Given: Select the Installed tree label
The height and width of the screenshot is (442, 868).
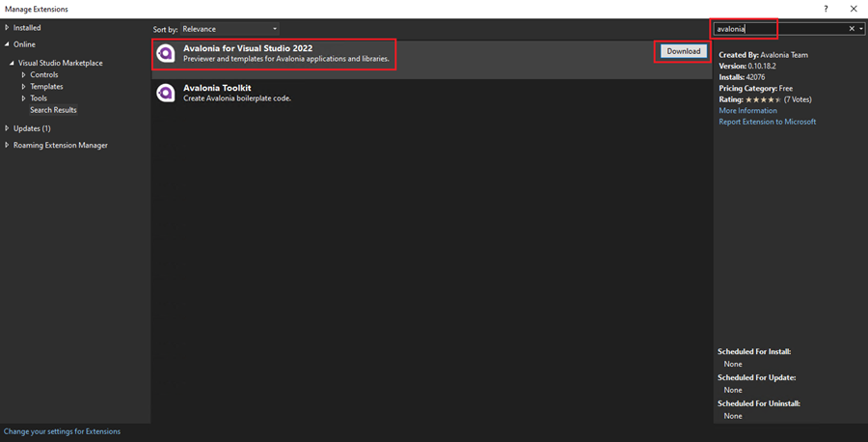Looking at the screenshot, I should [27, 28].
